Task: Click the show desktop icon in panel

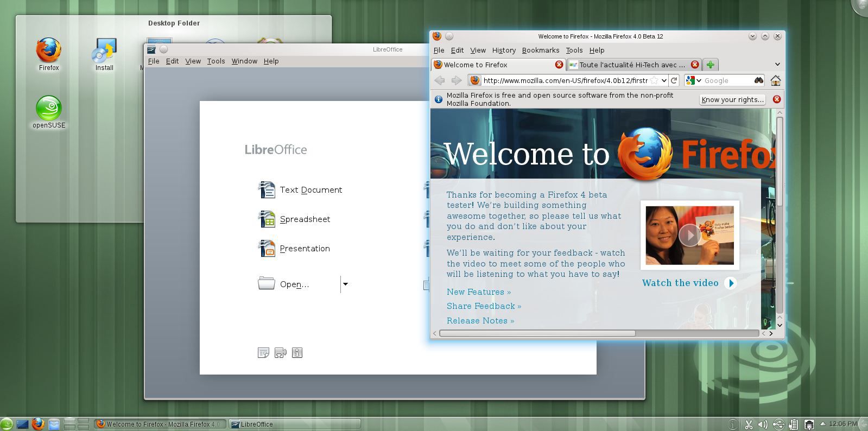Action: (22, 424)
